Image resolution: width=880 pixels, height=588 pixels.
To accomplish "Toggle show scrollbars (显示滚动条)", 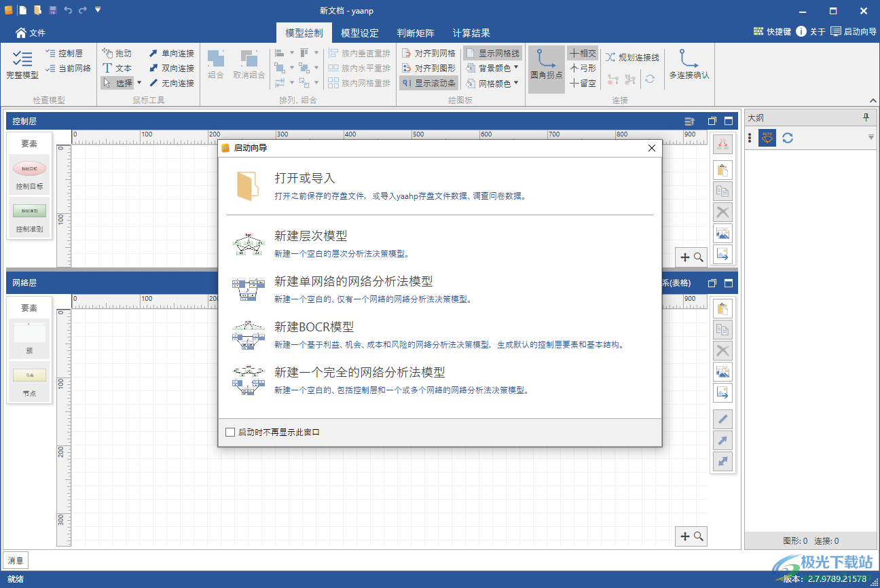I will [428, 83].
